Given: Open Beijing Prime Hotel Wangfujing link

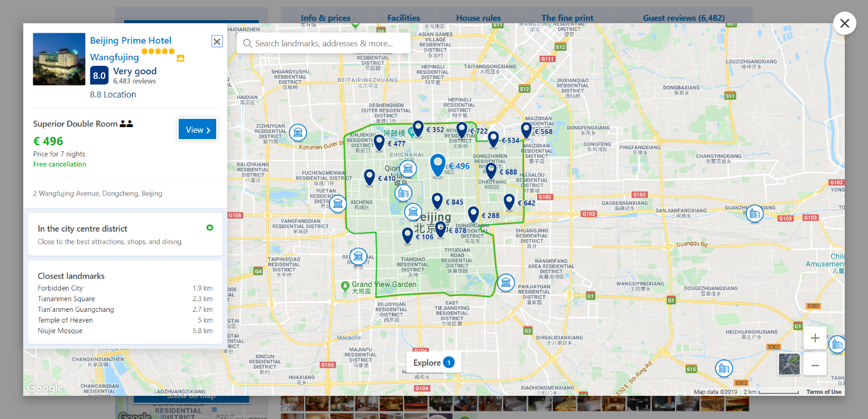Looking at the screenshot, I should click(x=130, y=49).
